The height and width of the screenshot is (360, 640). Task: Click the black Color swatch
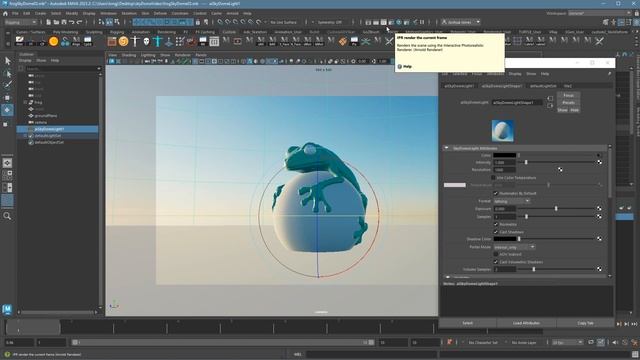click(504, 155)
